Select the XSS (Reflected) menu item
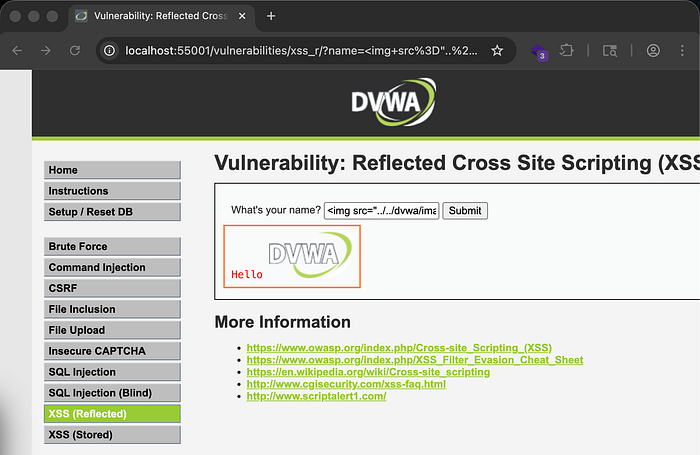This screenshot has height=455, width=700. 112,414
